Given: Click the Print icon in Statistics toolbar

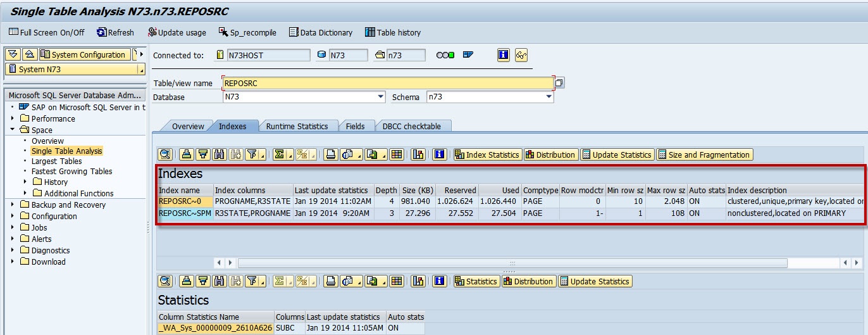Looking at the screenshot, I should point(330,281).
